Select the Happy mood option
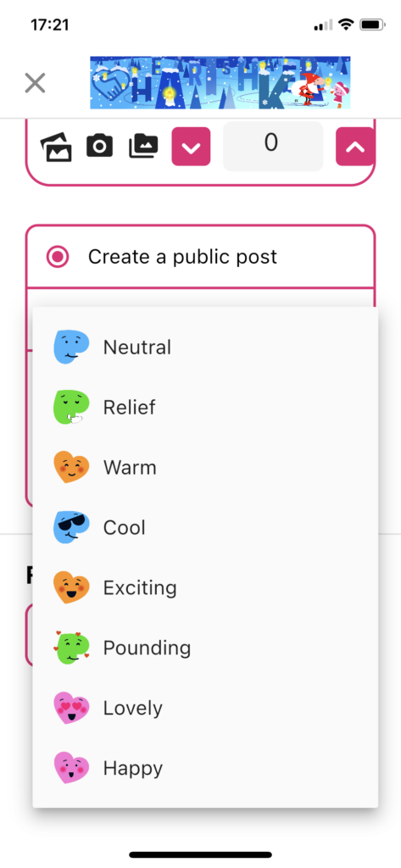Viewport: 401px width, 868px height. [205, 768]
